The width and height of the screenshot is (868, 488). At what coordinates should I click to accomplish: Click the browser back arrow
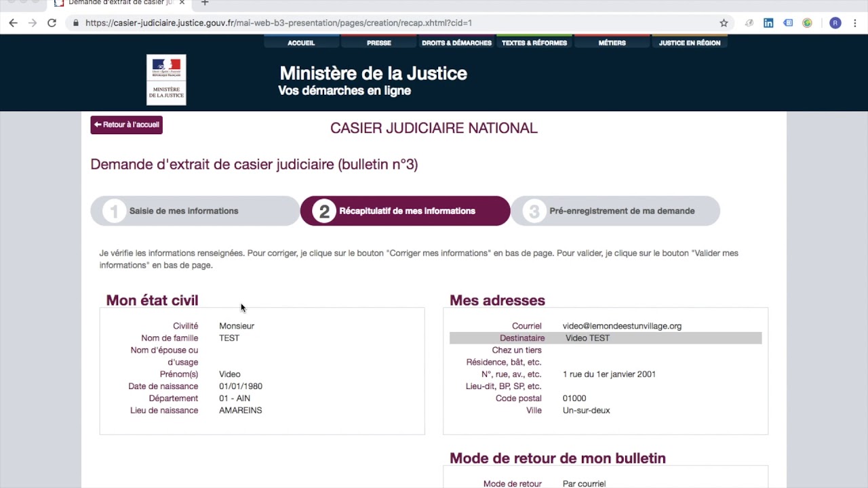(x=13, y=23)
